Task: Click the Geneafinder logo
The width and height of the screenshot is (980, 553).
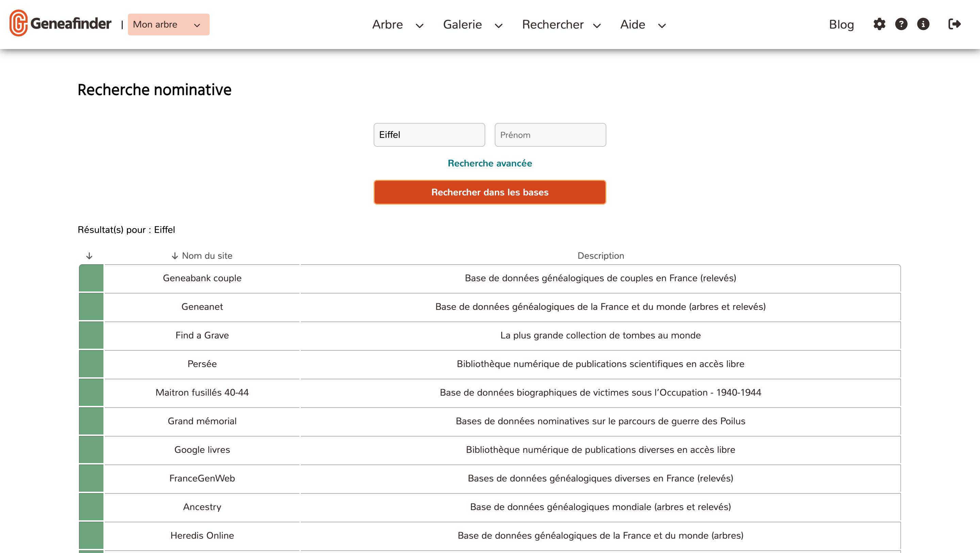Action: coord(61,23)
